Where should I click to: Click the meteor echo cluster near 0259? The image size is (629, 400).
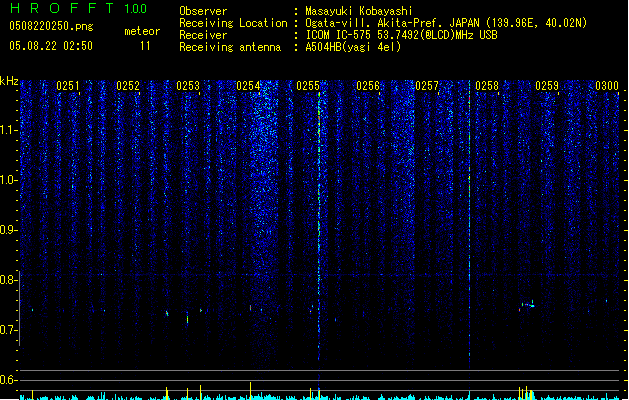[x=527, y=306]
